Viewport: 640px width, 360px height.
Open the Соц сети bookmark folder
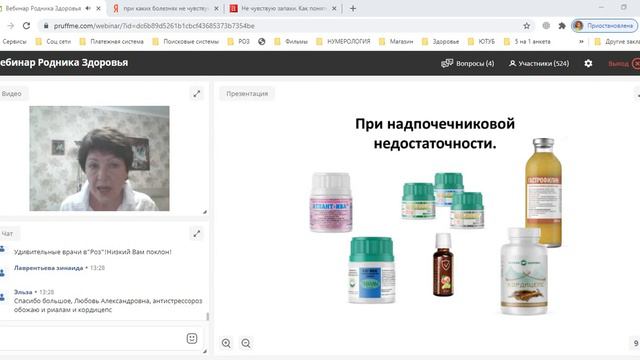pos(53,42)
